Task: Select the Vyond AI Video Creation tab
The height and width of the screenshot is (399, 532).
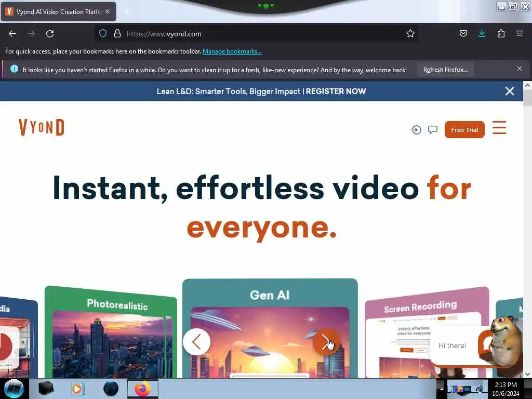Action: pos(58,11)
